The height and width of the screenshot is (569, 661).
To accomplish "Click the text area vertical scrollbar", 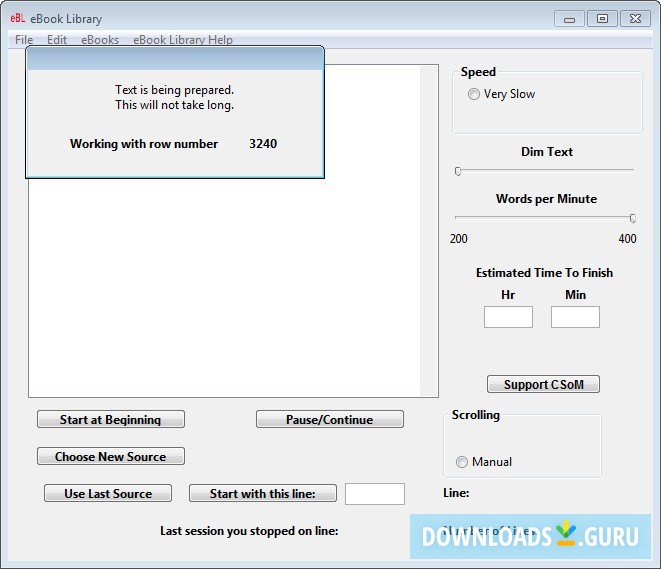I will click(x=429, y=231).
